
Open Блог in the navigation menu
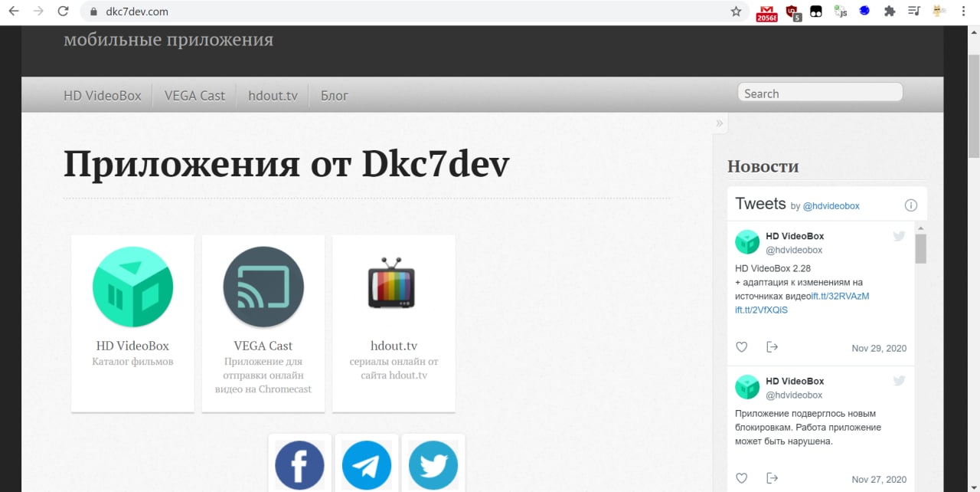[x=335, y=96]
